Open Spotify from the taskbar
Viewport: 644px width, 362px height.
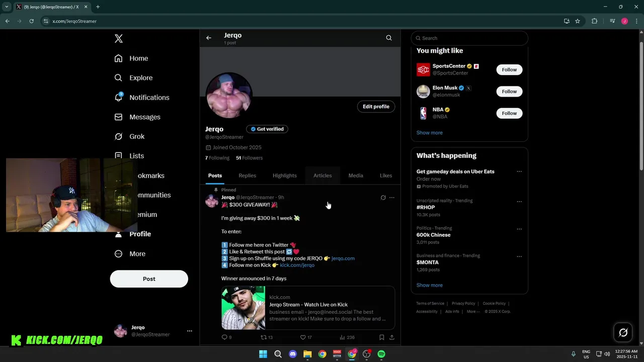381,354
